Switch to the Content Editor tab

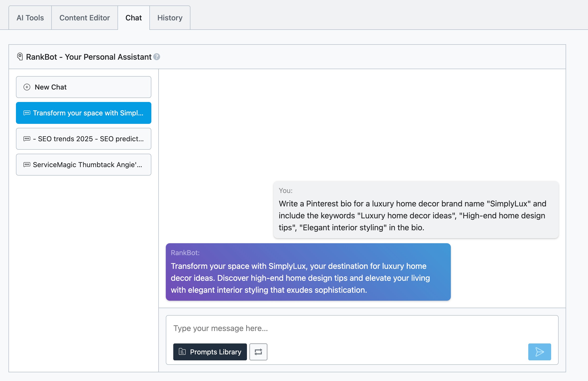(84, 17)
